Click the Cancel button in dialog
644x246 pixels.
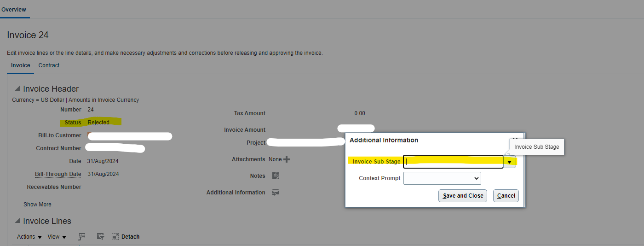tap(506, 196)
